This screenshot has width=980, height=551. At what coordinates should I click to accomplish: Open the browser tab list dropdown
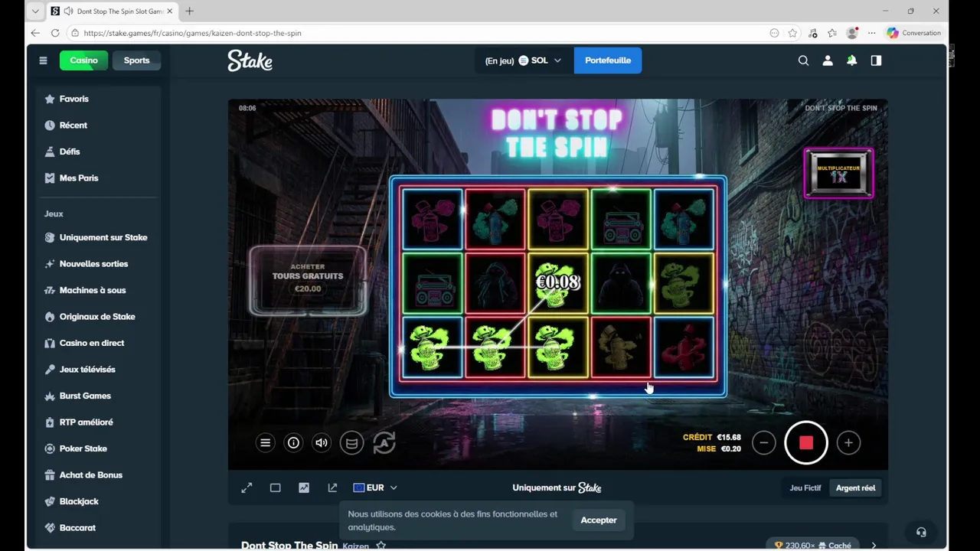pos(34,11)
